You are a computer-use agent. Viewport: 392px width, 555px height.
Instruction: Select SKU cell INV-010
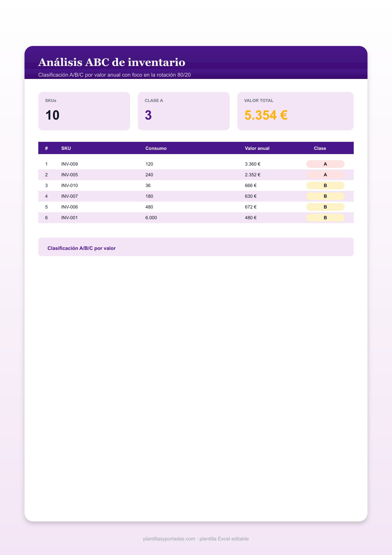pyautogui.click(x=69, y=186)
